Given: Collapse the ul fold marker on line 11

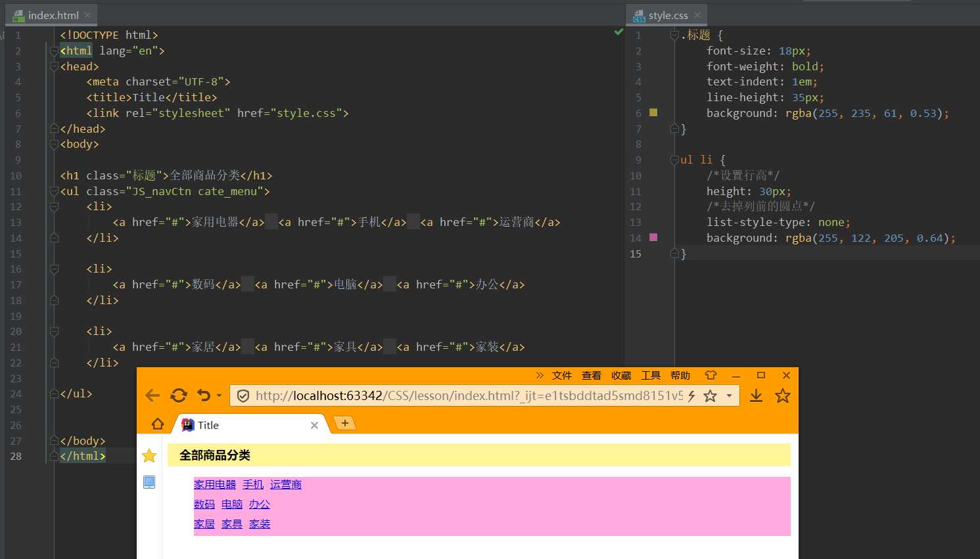Looking at the screenshot, I should [55, 191].
